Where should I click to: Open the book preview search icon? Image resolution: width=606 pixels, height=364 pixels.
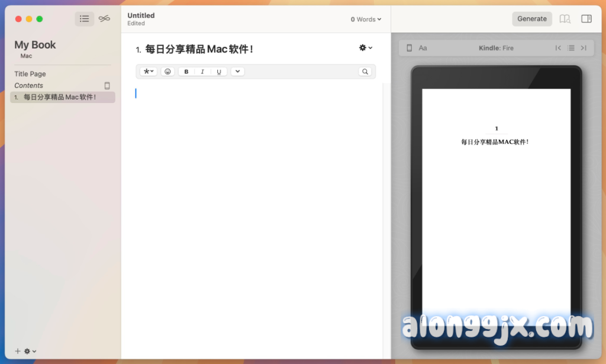pyautogui.click(x=565, y=19)
